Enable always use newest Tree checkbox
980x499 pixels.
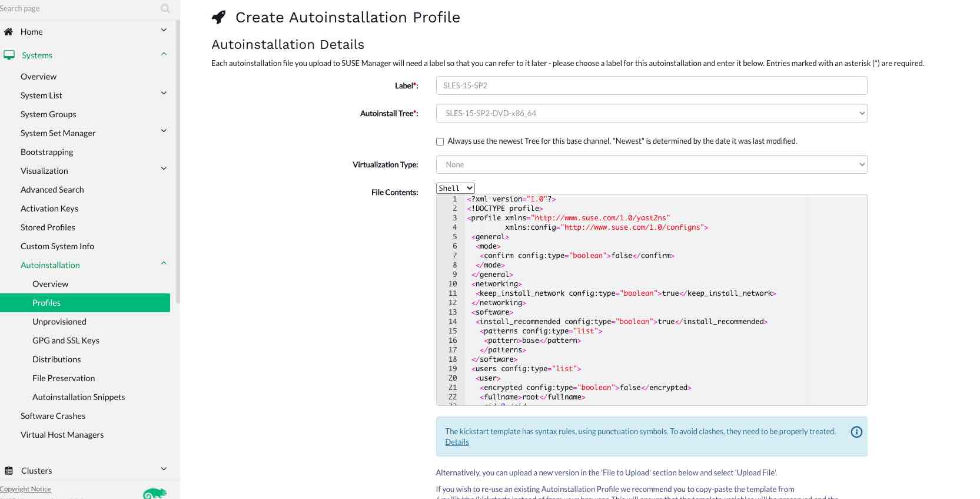pyautogui.click(x=440, y=141)
